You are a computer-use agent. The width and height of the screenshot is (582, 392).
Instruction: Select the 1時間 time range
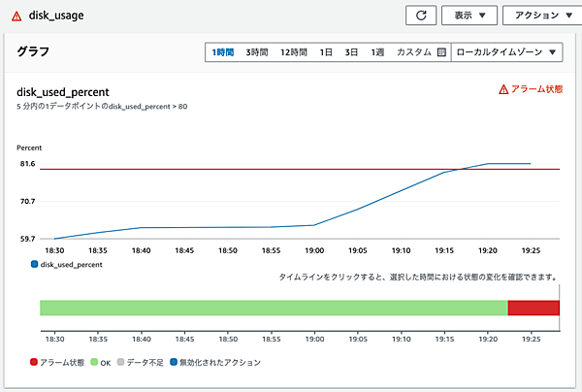(x=223, y=52)
